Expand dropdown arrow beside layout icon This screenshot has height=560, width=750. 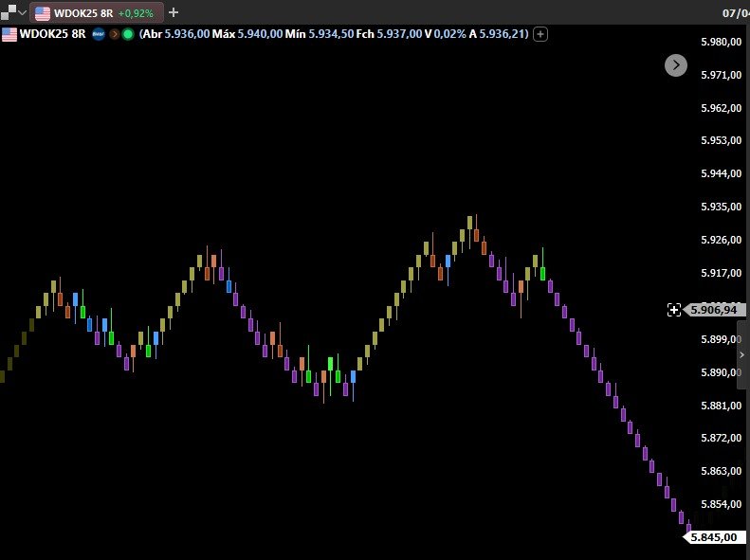[x=22, y=12]
